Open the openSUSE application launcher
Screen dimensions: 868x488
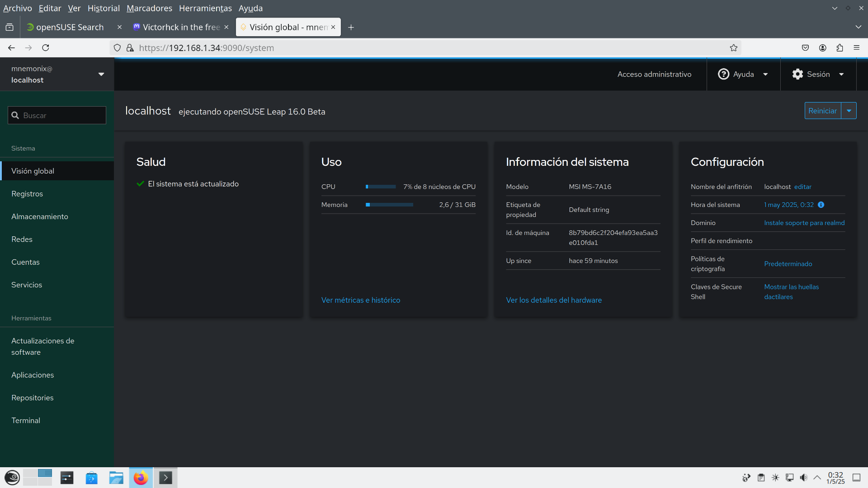(12, 478)
